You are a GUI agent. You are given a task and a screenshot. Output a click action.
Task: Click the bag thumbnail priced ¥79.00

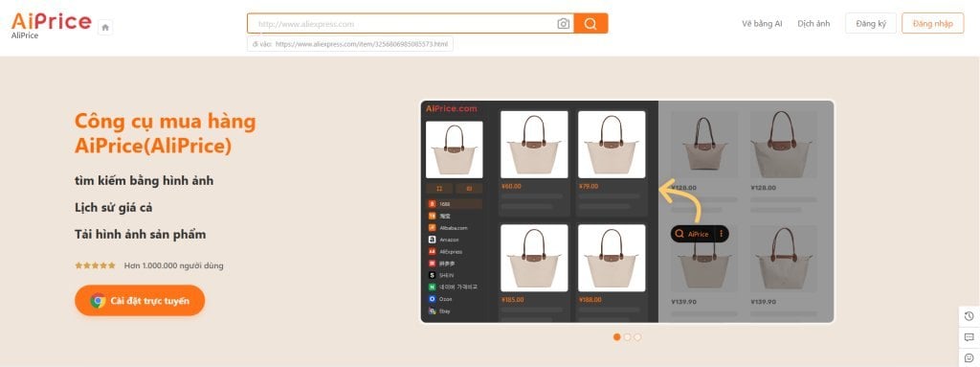612,145
